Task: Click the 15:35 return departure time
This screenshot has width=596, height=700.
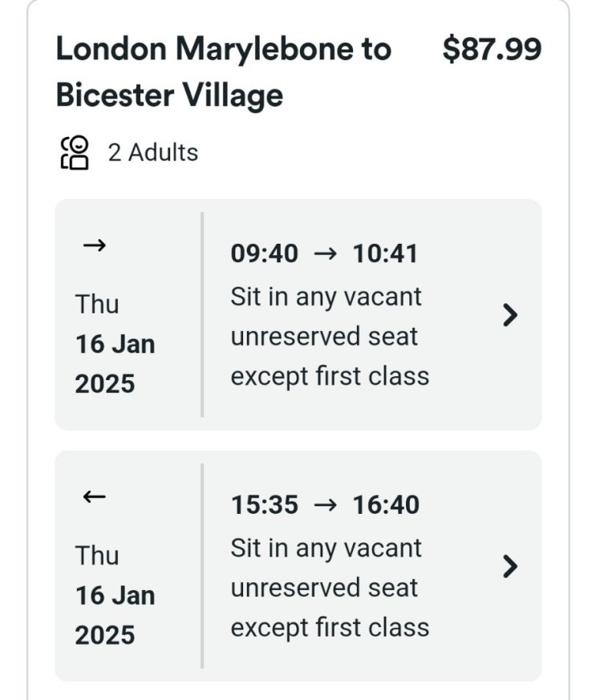Action: point(264,505)
